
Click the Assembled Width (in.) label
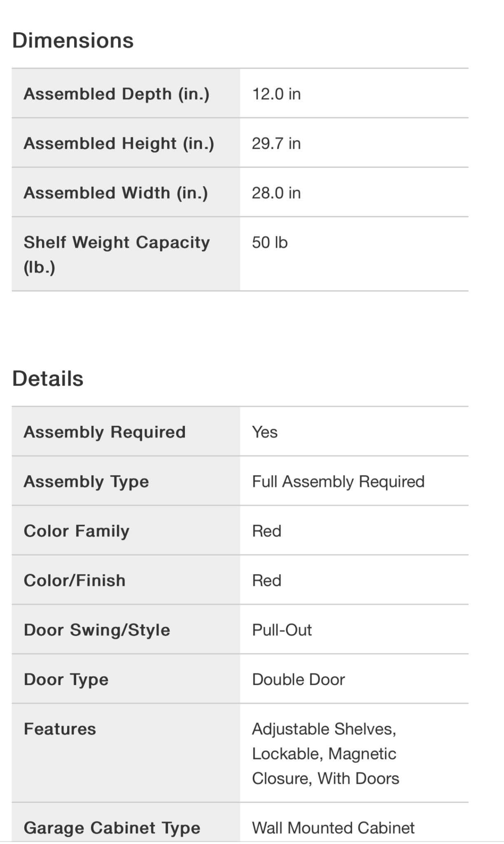(x=116, y=193)
